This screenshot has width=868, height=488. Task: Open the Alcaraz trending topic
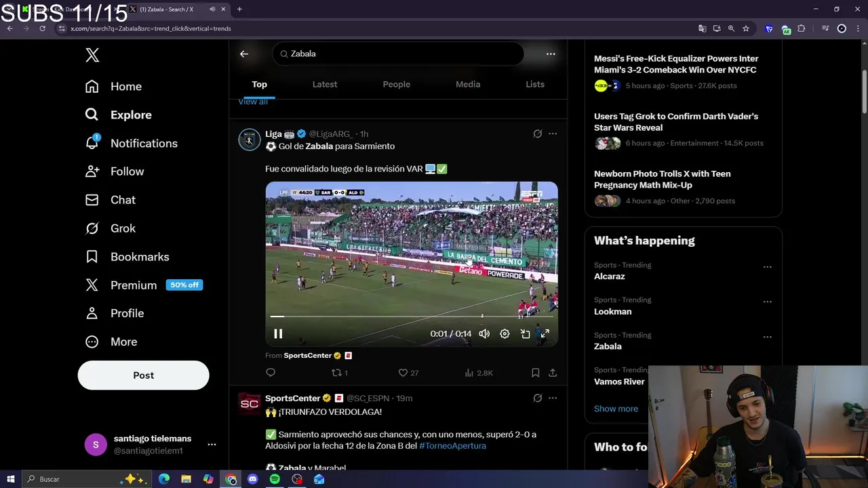click(x=609, y=277)
